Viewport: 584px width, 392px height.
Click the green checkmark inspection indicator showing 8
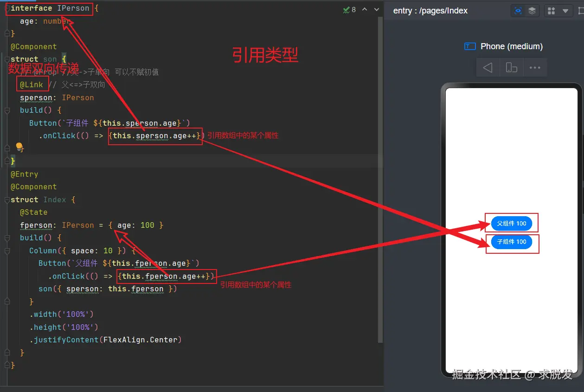pos(349,9)
